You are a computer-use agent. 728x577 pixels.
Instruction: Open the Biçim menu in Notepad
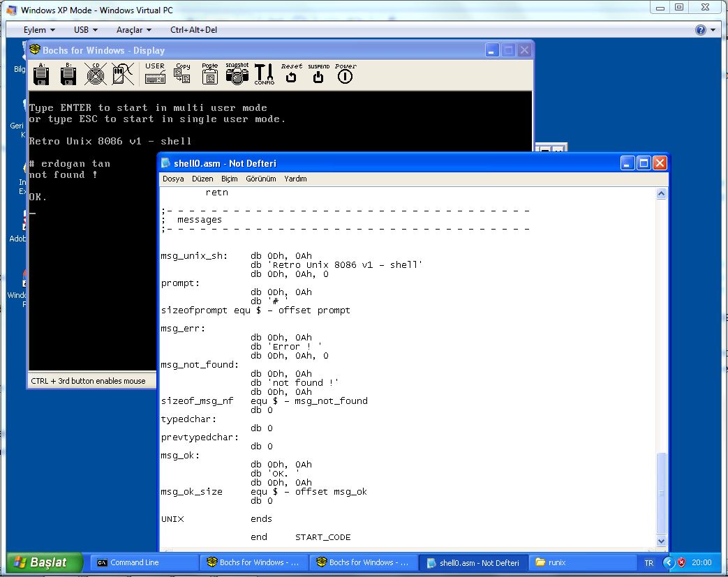click(230, 179)
